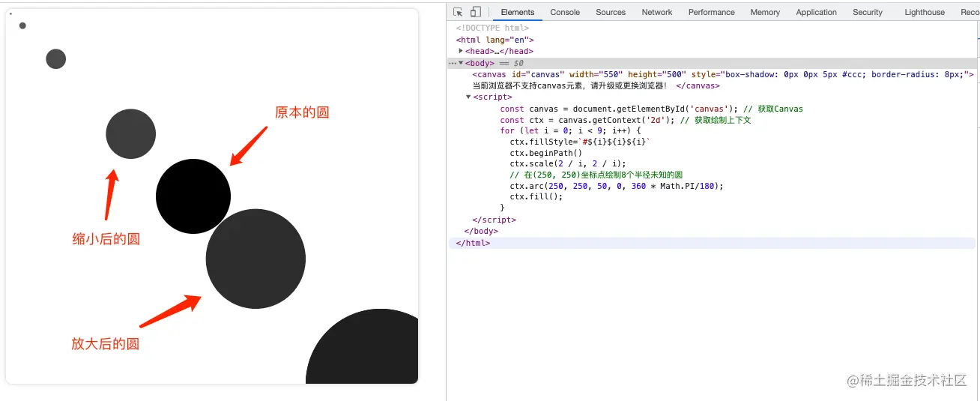
Task: Click the ctx.scale code line
Action: click(x=567, y=163)
